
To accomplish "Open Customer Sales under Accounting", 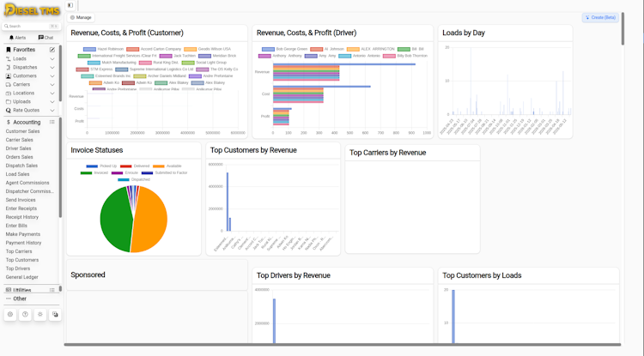I will (22, 131).
